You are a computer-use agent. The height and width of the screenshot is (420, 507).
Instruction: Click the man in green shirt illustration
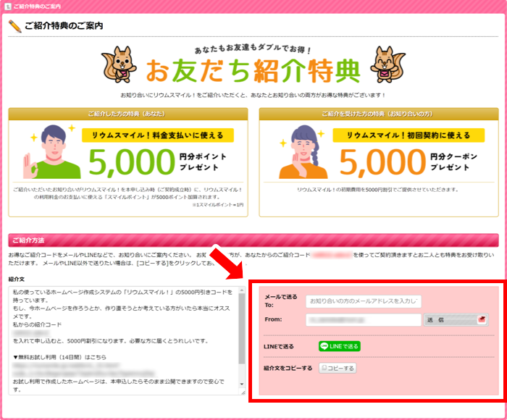pyautogui.click(x=51, y=151)
